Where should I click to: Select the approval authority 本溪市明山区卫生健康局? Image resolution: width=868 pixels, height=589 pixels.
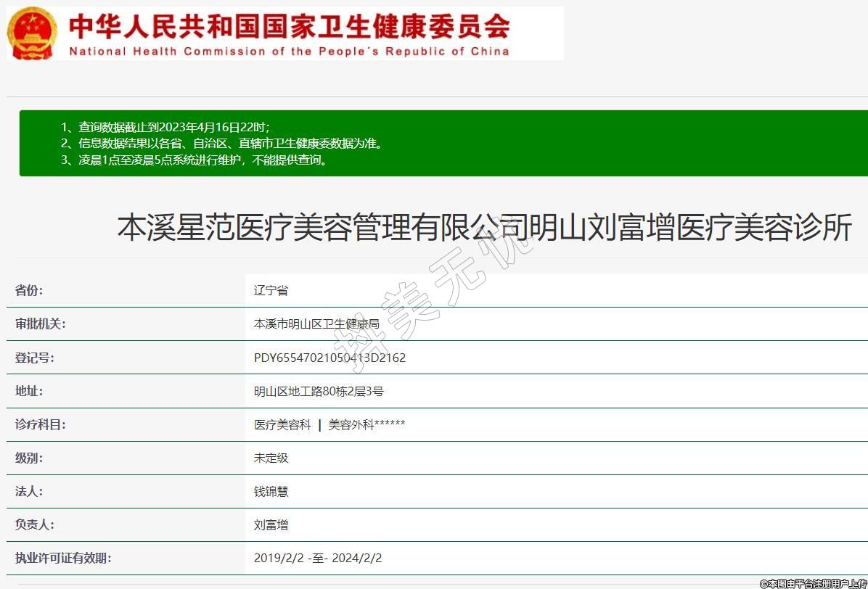(x=316, y=324)
